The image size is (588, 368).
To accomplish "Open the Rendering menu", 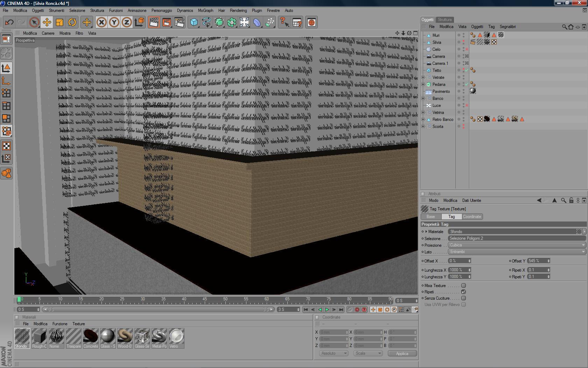I will click(238, 11).
